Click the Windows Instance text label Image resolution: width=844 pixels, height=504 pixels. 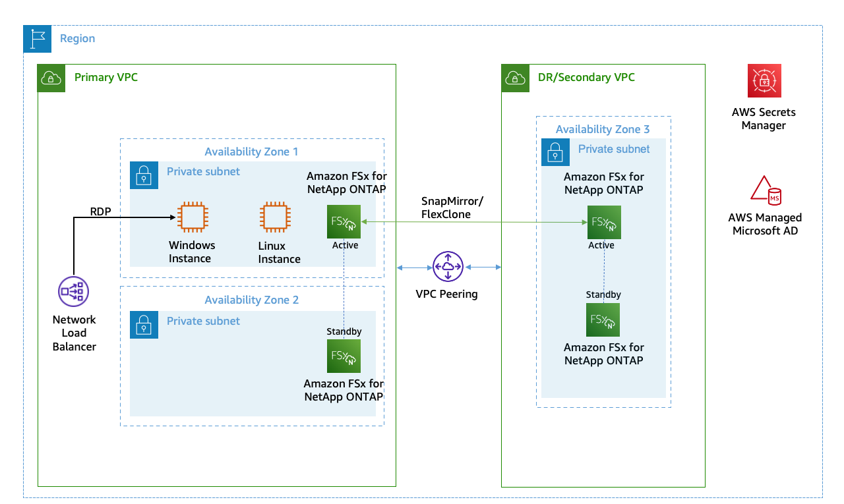(192, 252)
